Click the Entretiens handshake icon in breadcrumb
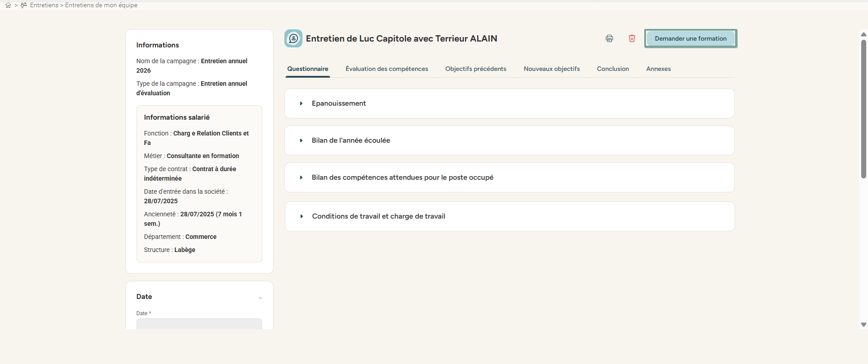This screenshot has width=868, height=364. tap(24, 5)
